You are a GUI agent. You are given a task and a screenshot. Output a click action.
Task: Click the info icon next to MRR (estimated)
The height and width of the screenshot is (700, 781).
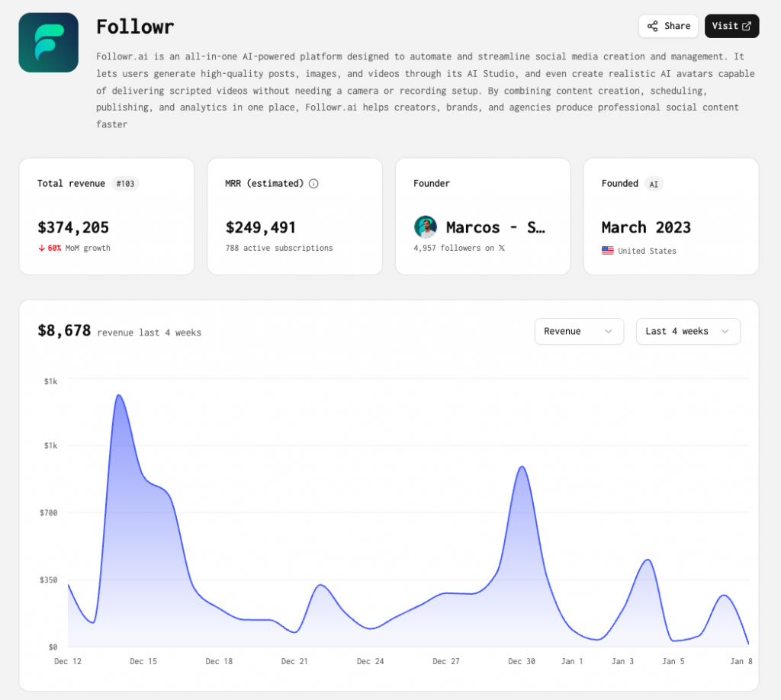pos(313,184)
